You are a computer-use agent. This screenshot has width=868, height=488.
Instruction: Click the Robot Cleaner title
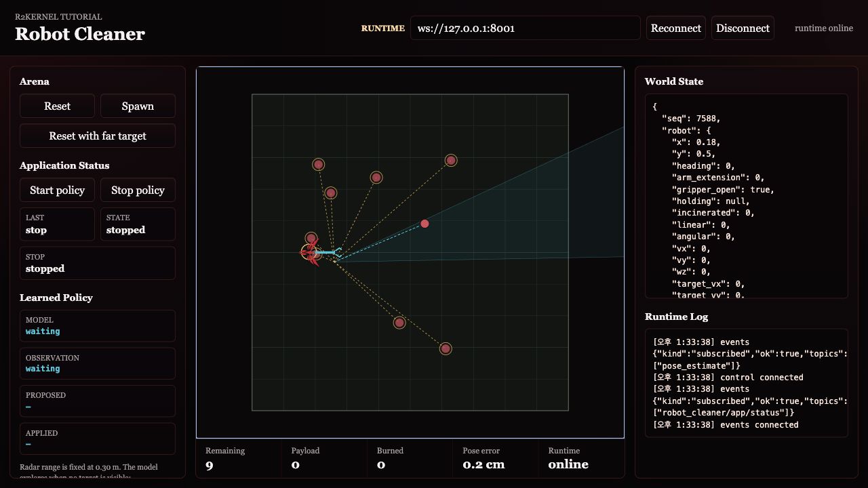pyautogui.click(x=80, y=34)
